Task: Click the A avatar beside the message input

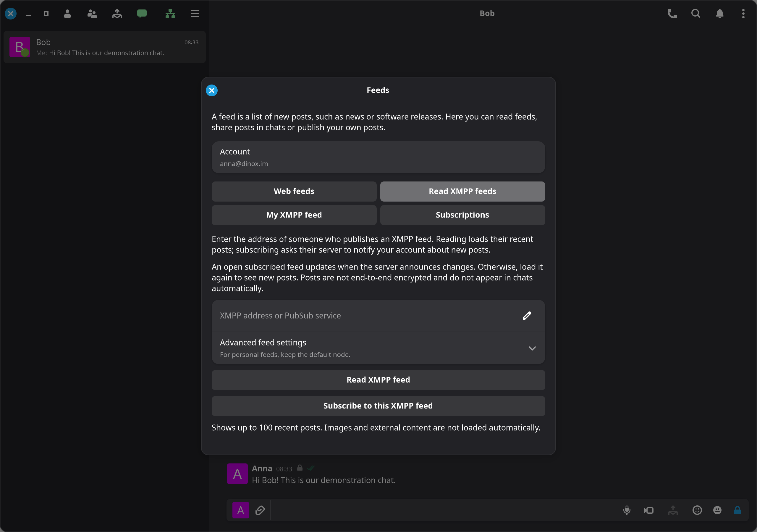Action: [x=241, y=510]
